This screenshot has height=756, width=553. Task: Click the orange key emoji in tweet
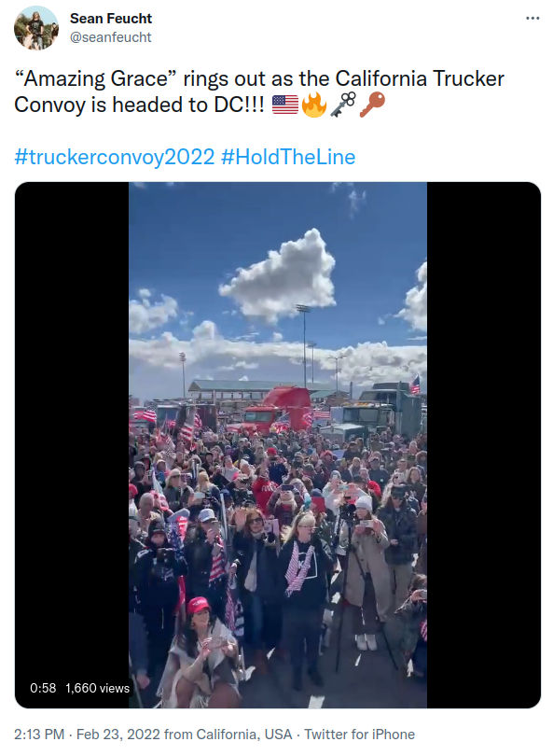pos(372,105)
